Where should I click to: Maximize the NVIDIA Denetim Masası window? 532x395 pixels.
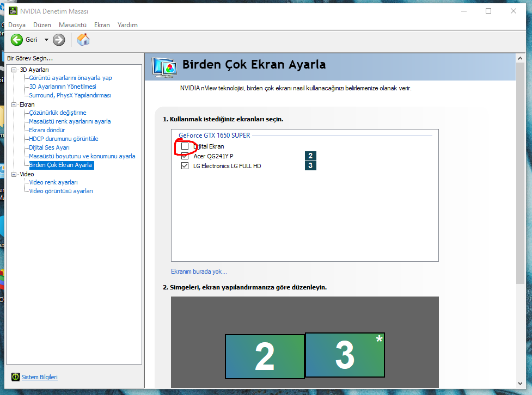pos(488,11)
